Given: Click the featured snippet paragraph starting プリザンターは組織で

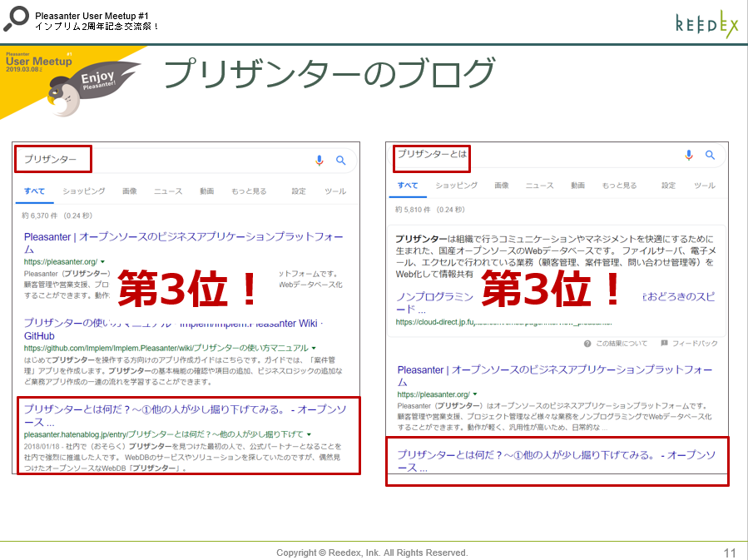Looking at the screenshot, I should [556, 256].
